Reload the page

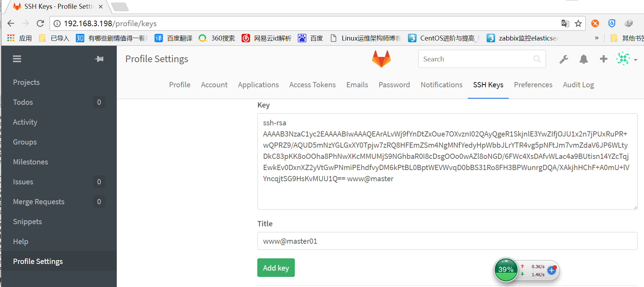[x=40, y=23]
